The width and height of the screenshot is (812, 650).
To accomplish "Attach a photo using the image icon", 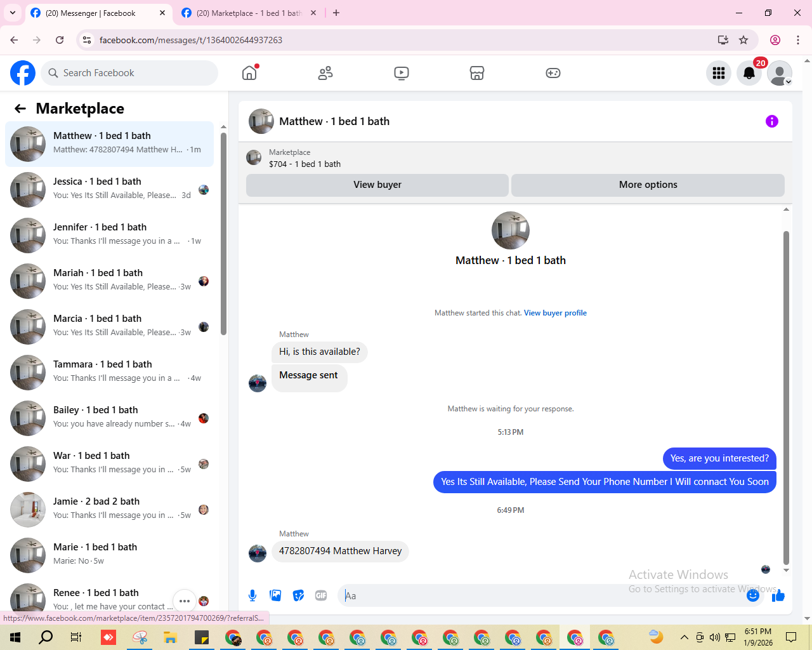I will pyautogui.click(x=275, y=595).
